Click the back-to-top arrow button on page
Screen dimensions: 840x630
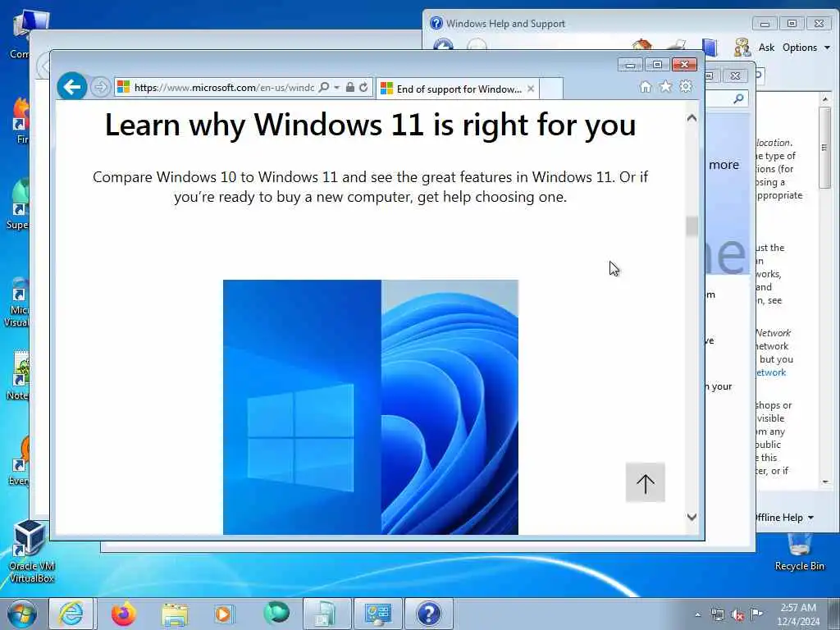point(645,482)
